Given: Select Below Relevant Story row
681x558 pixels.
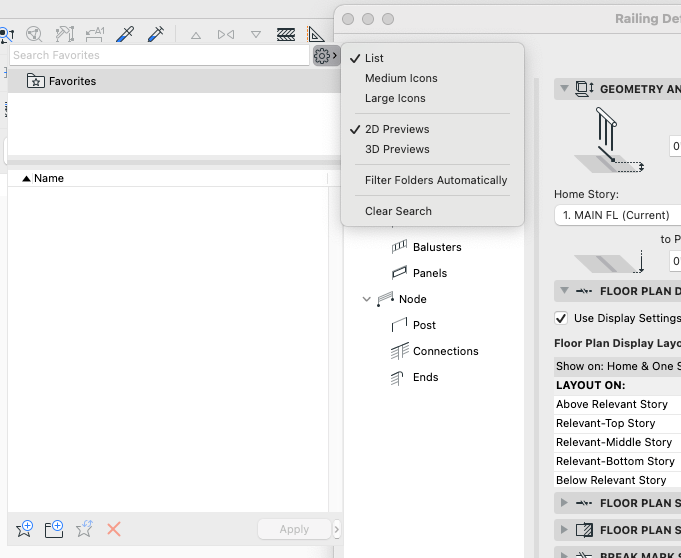Looking at the screenshot, I should (618, 480).
